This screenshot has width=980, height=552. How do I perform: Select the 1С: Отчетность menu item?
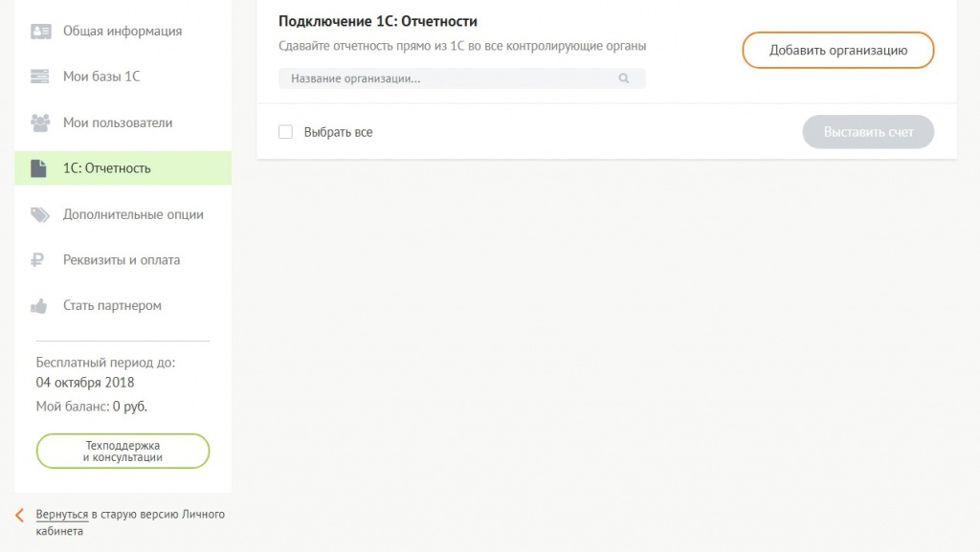pos(122,168)
